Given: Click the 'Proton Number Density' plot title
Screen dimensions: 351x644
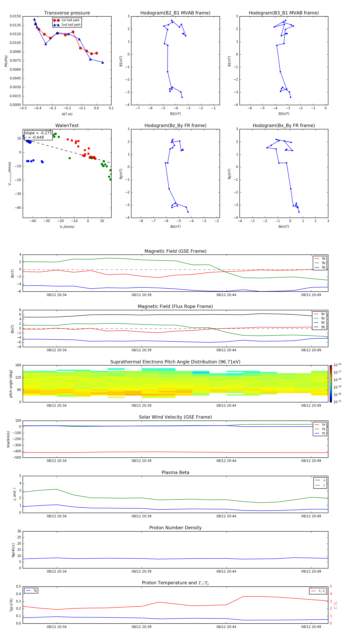Looking at the screenshot, I should (x=175, y=527).
